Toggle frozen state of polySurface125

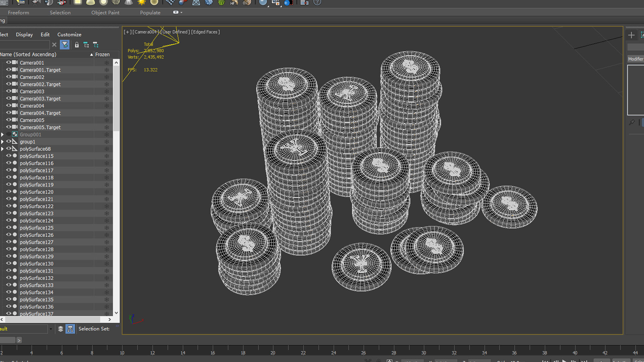pyautogui.click(x=107, y=228)
